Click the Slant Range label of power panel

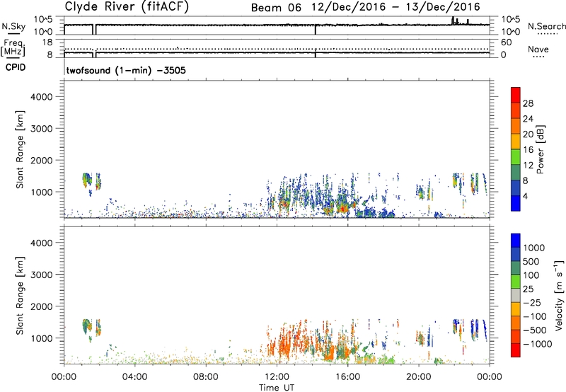20,149
